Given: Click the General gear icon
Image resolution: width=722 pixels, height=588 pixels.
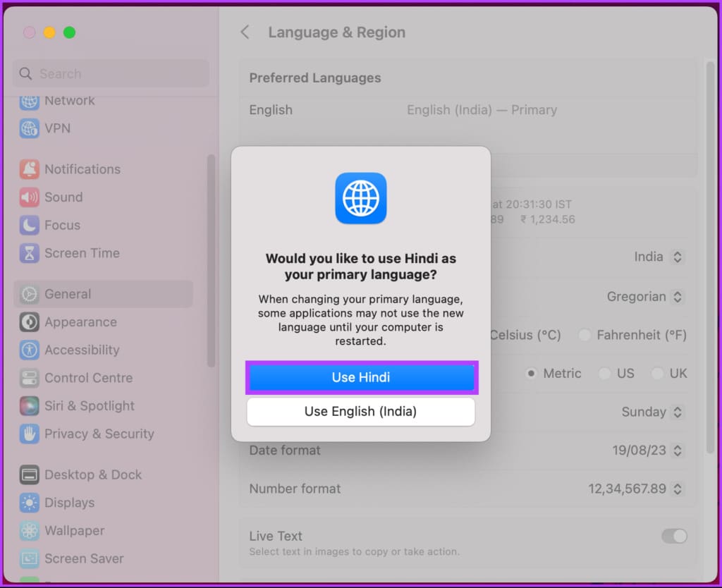Looking at the screenshot, I should coord(30,294).
